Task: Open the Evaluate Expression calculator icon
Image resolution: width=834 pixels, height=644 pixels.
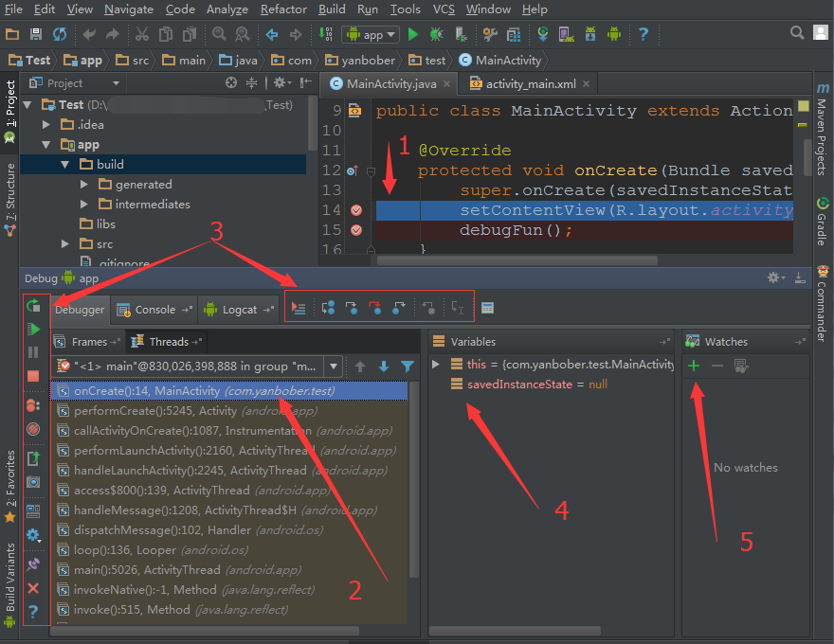Action: [x=487, y=308]
